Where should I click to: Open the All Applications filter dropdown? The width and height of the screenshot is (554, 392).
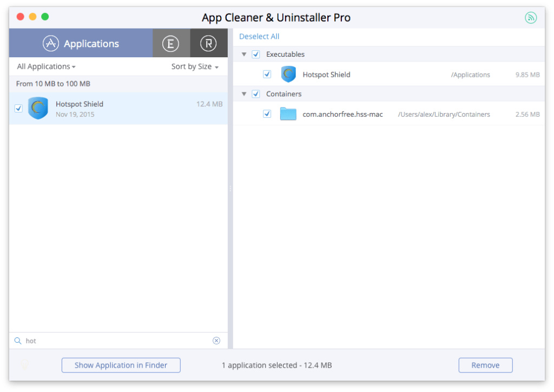coord(47,67)
